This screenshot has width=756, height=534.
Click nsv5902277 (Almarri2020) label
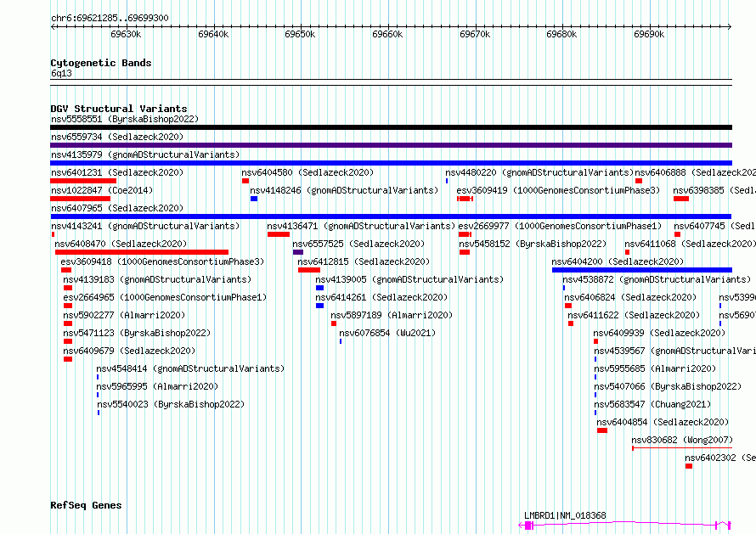pos(124,315)
